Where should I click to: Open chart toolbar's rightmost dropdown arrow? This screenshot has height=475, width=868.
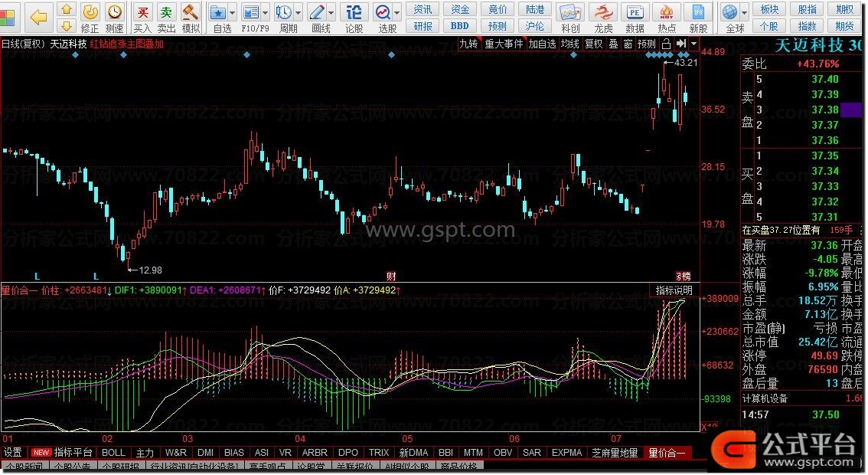[693, 44]
